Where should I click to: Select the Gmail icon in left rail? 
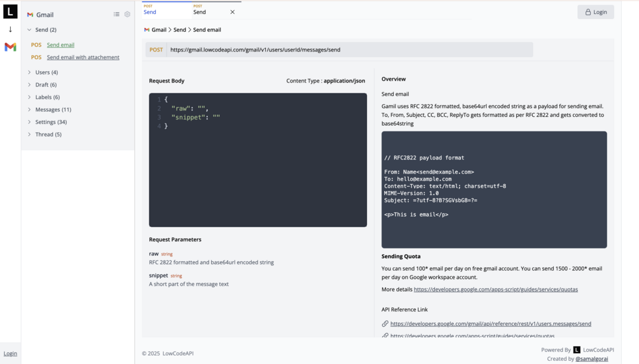click(10, 47)
